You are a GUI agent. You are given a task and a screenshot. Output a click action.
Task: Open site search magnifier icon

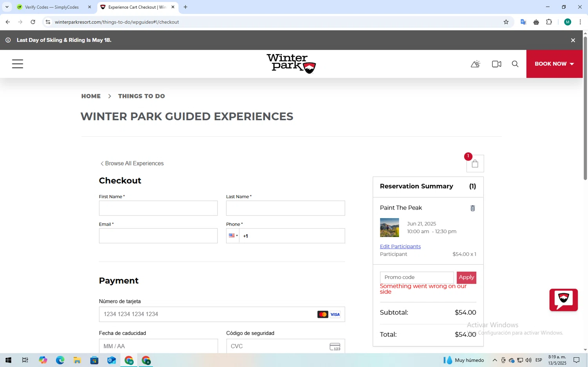click(515, 64)
